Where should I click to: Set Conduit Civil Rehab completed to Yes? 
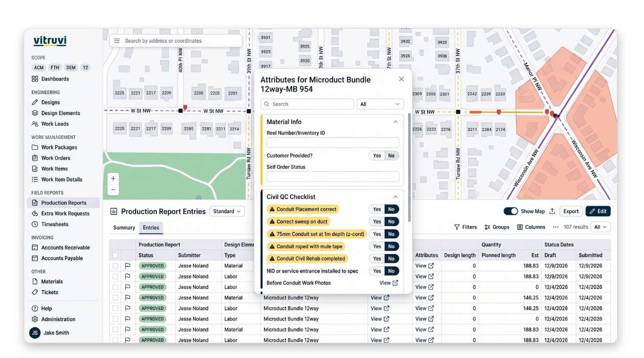377,258
